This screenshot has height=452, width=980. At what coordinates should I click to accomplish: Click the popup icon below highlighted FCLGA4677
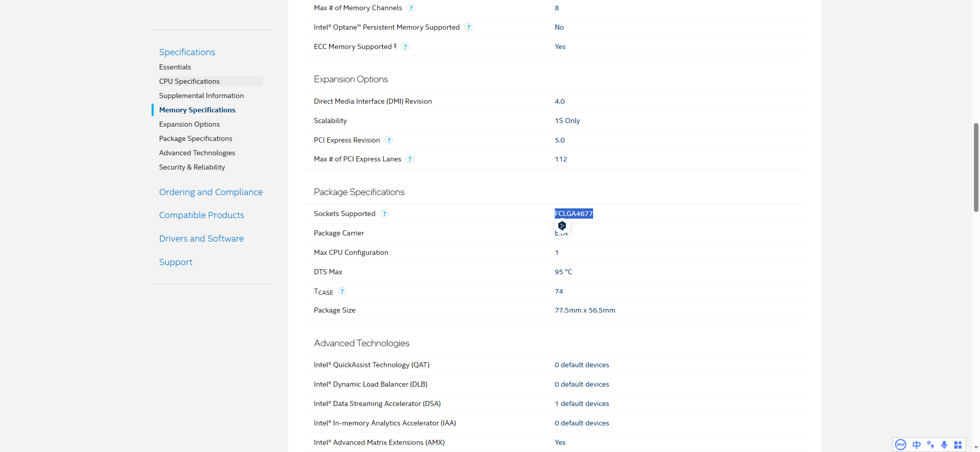tap(562, 226)
